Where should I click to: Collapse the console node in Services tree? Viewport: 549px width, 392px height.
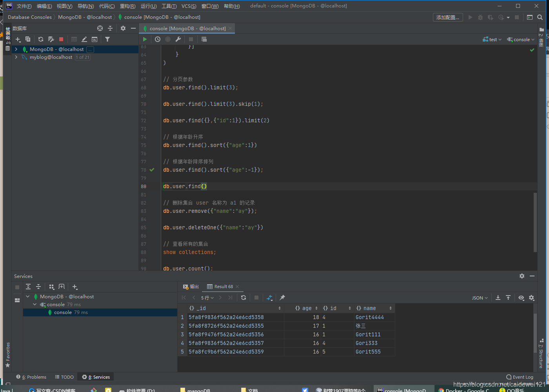point(35,305)
